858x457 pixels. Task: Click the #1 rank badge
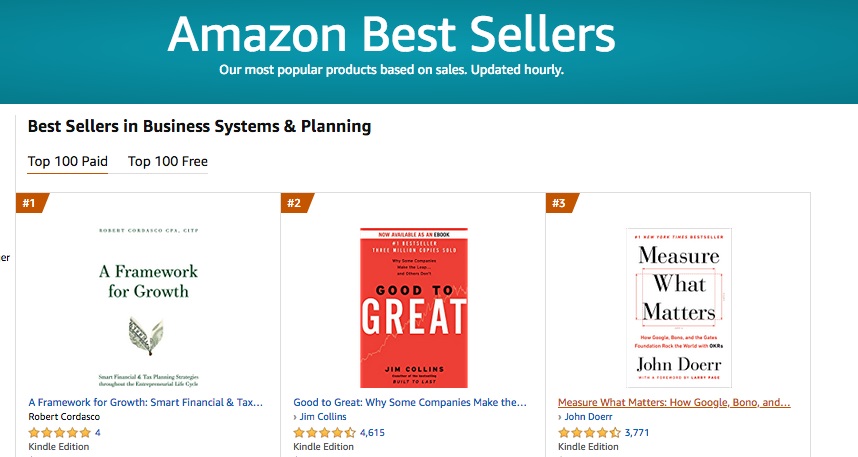(32, 203)
